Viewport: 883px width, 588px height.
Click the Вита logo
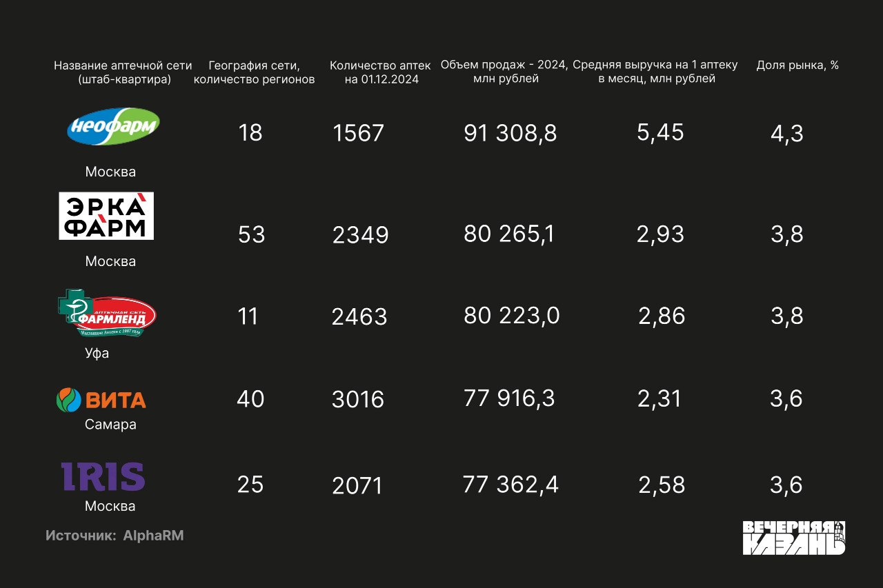(x=101, y=400)
